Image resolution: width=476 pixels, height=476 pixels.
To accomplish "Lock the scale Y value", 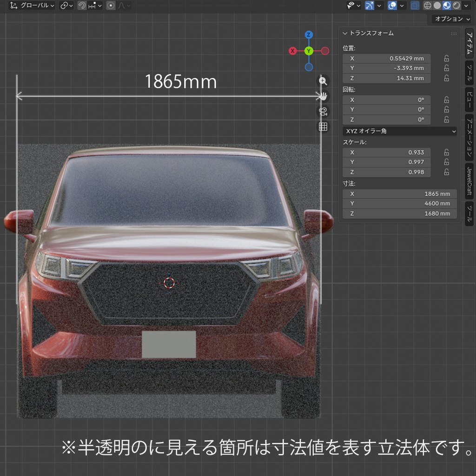I will coord(446,162).
